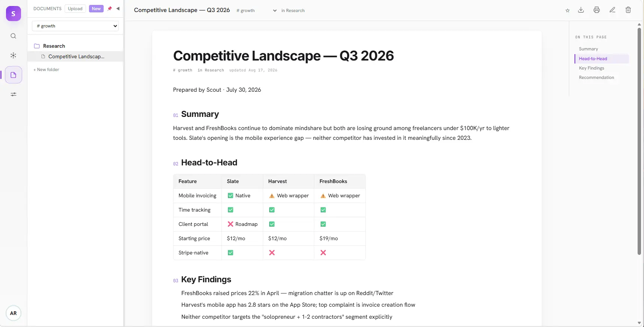Jump to Head-to-Head in On This Page
Image resolution: width=644 pixels, height=327 pixels.
602,59
